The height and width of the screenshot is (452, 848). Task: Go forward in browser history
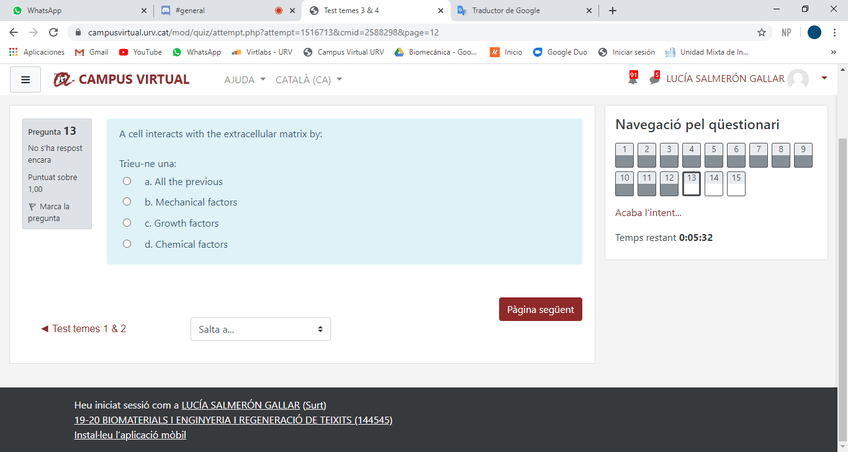tap(34, 32)
